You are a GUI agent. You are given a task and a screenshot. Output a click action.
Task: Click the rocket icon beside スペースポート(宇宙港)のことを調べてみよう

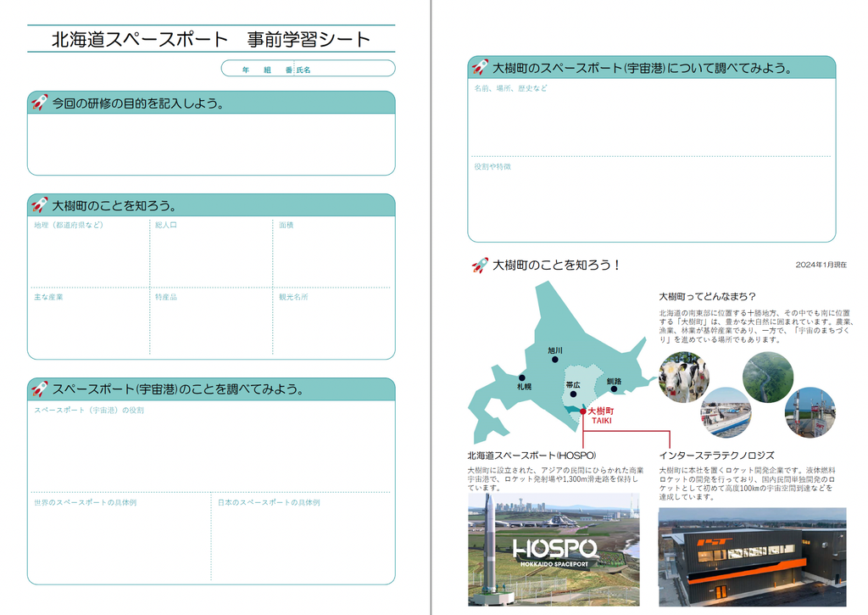(x=39, y=389)
